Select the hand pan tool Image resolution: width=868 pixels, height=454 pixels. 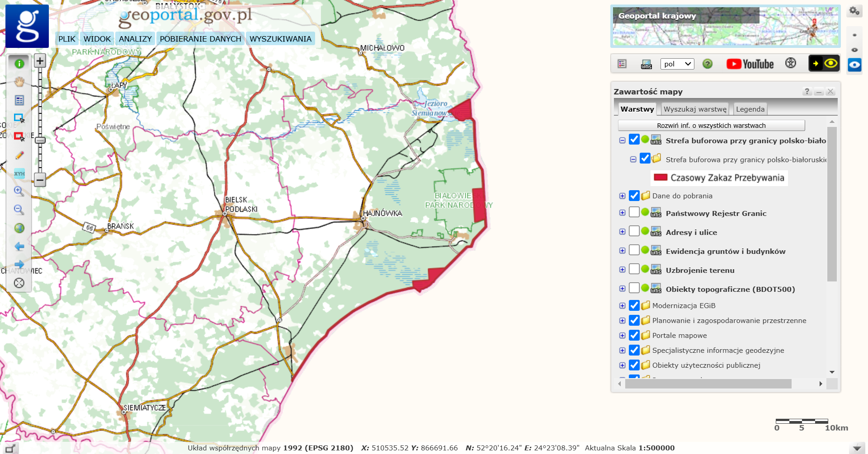pyautogui.click(x=19, y=82)
